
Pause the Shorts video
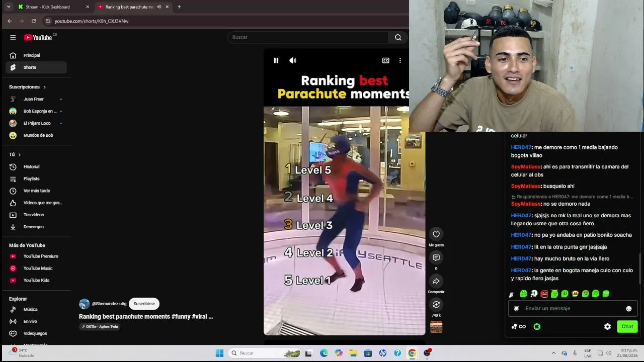[x=276, y=60]
